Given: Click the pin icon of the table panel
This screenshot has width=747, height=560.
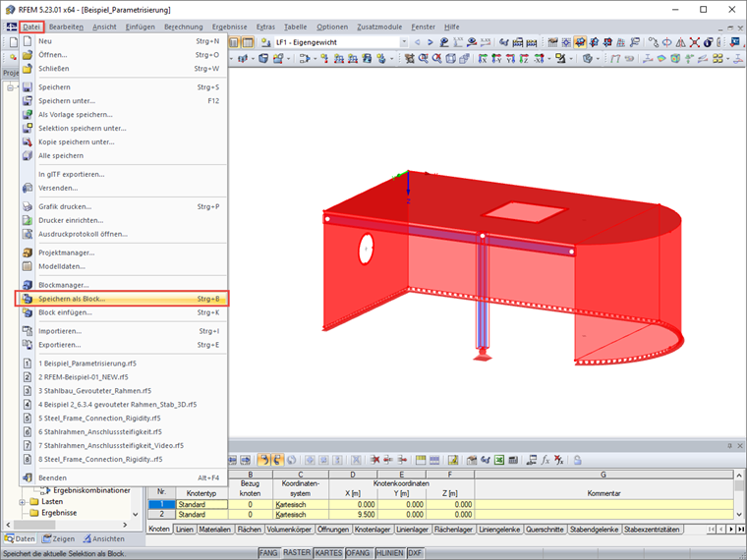Looking at the screenshot, I should click(x=729, y=446).
